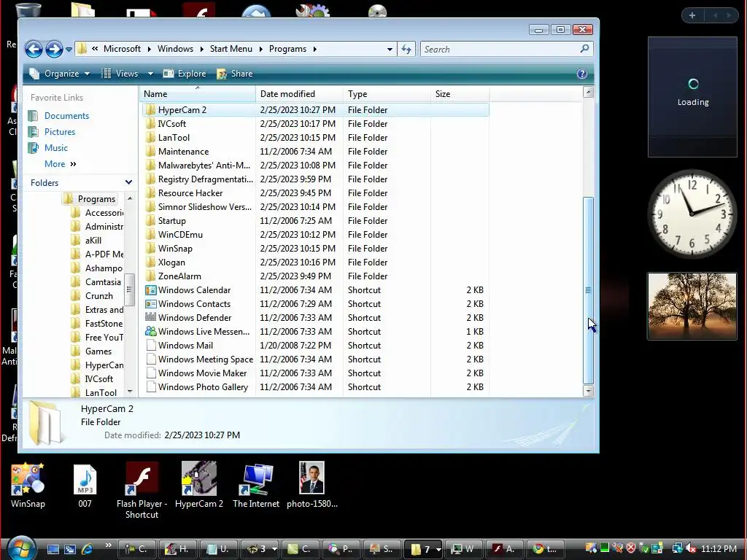Open recent pages dropdown beside Forward arrow

click(69, 50)
